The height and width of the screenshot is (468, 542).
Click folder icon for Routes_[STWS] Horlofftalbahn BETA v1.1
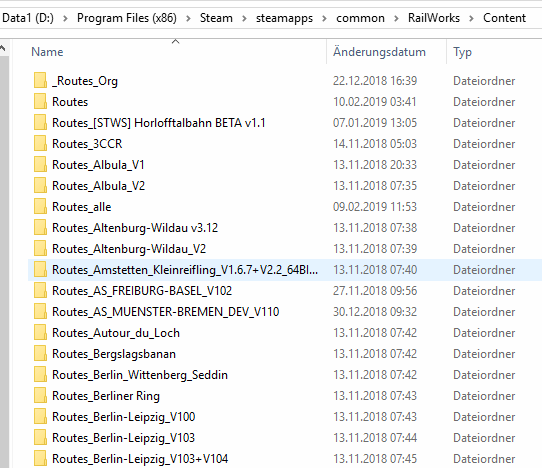40,123
